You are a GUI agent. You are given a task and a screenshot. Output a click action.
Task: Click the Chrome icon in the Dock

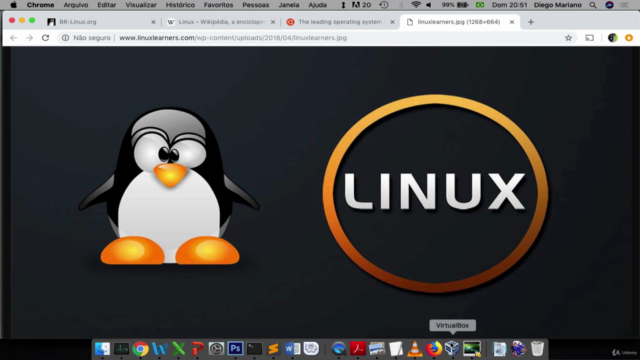pos(140,349)
